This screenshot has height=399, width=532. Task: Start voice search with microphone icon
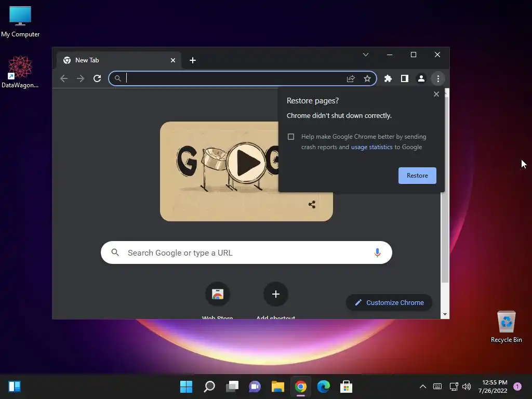pos(377,252)
